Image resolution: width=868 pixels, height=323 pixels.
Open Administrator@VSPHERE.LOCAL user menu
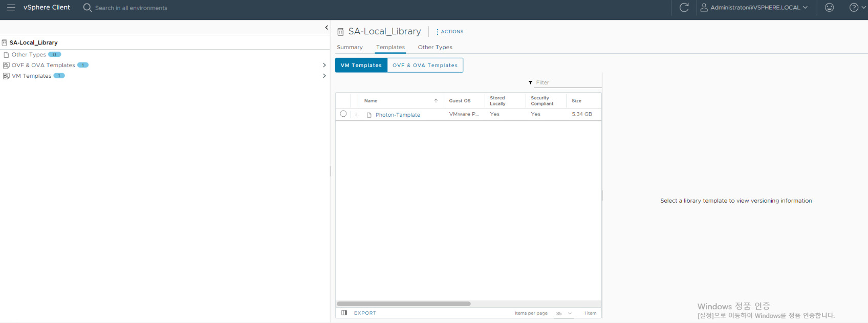754,8
